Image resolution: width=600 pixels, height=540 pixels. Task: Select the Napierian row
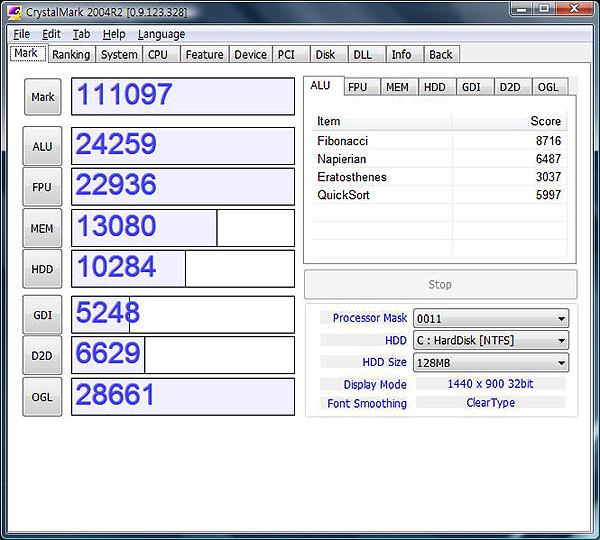point(439,158)
